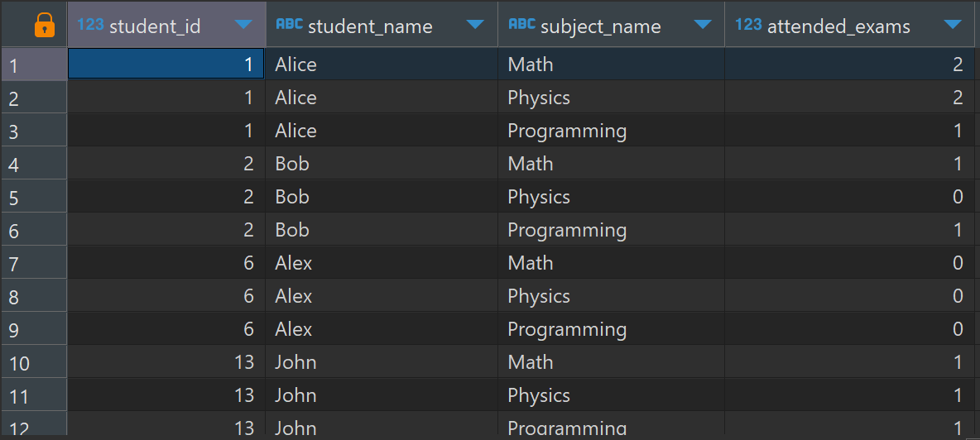Click the Math subject cell in row 7
The height and width of the screenshot is (440, 980).
(x=611, y=263)
